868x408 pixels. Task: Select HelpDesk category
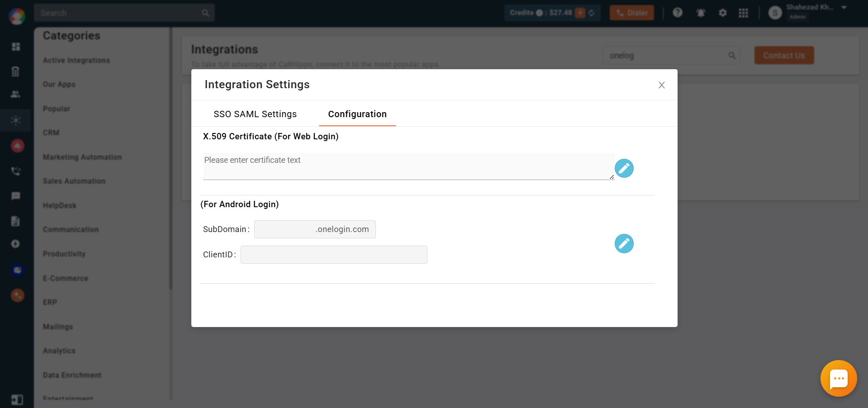click(x=60, y=205)
